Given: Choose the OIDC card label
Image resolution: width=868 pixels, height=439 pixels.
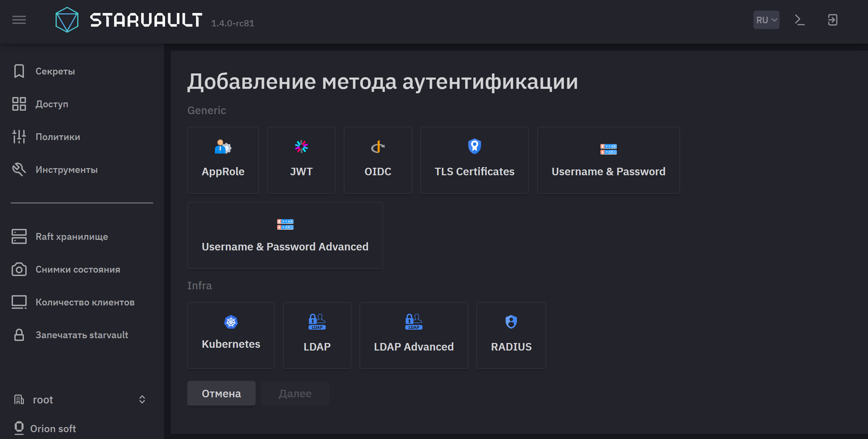Looking at the screenshot, I should tap(378, 171).
